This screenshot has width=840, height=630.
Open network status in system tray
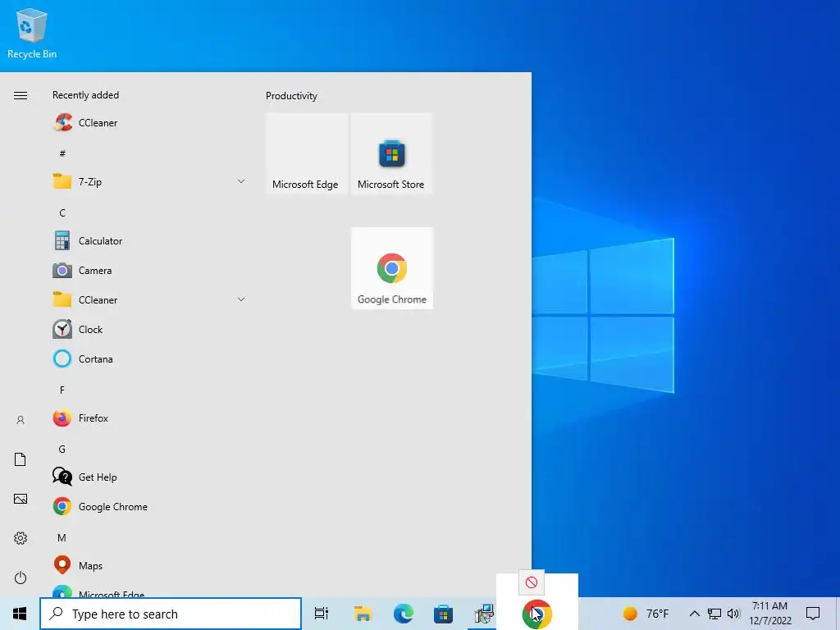pos(714,614)
